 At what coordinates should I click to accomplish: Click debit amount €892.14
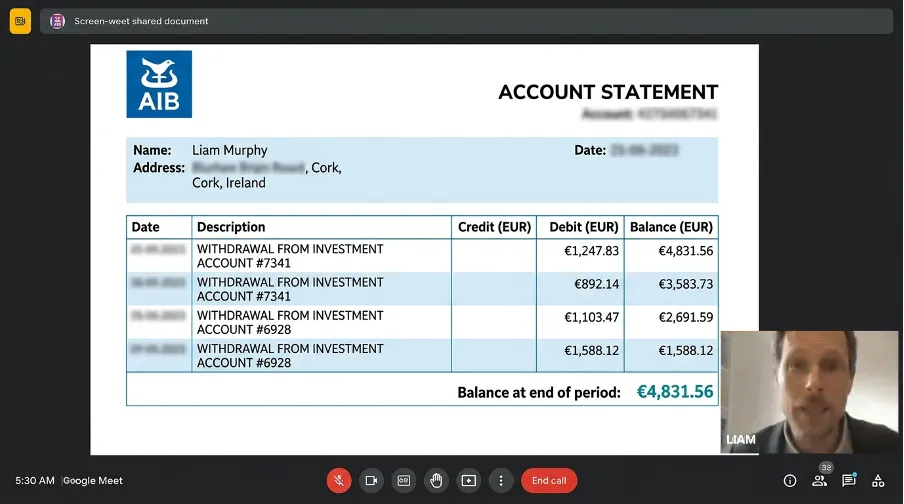click(x=596, y=284)
